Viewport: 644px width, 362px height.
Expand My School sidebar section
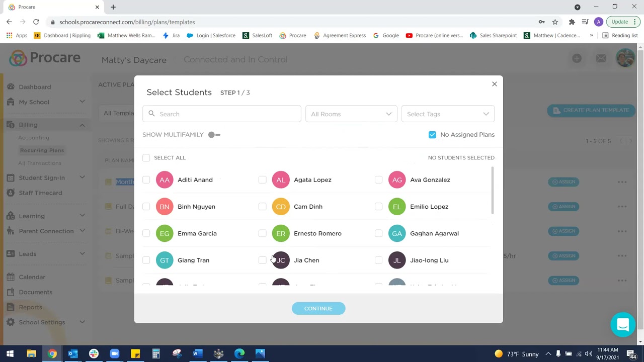point(82,102)
